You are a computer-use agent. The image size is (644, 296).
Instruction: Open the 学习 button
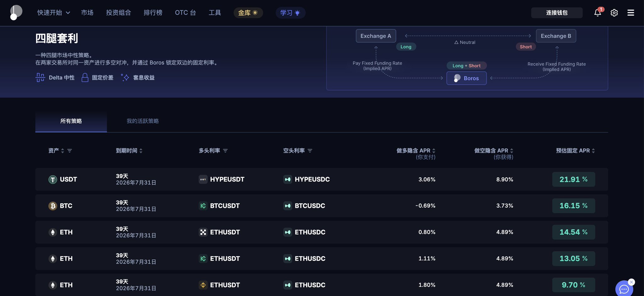pyautogui.click(x=291, y=13)
